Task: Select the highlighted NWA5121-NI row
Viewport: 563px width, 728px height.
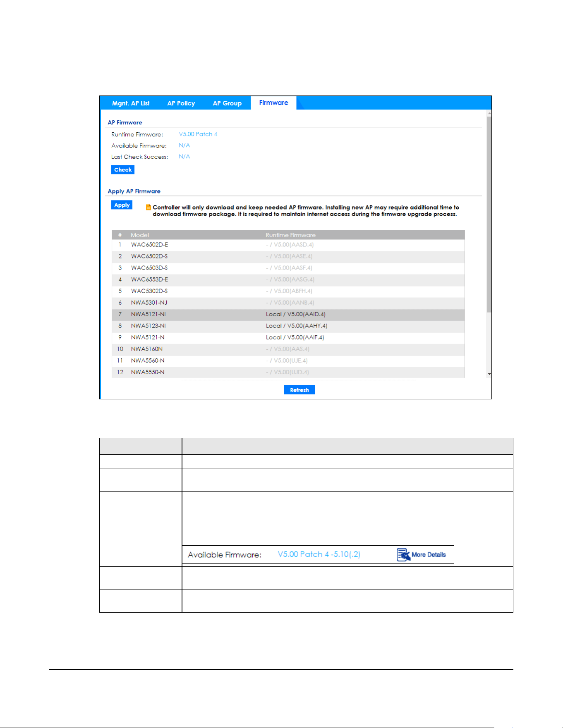Action: [x=288, y=314]
